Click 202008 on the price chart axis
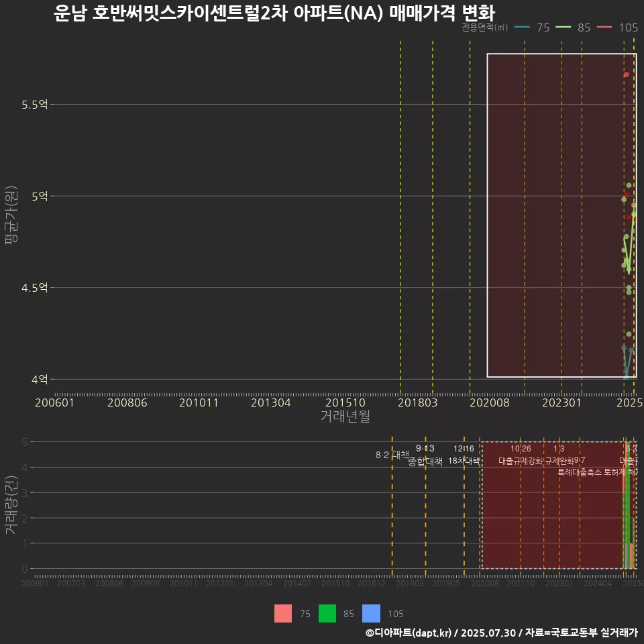The width and height of the screenshot is (644, 644). point(490,402)
